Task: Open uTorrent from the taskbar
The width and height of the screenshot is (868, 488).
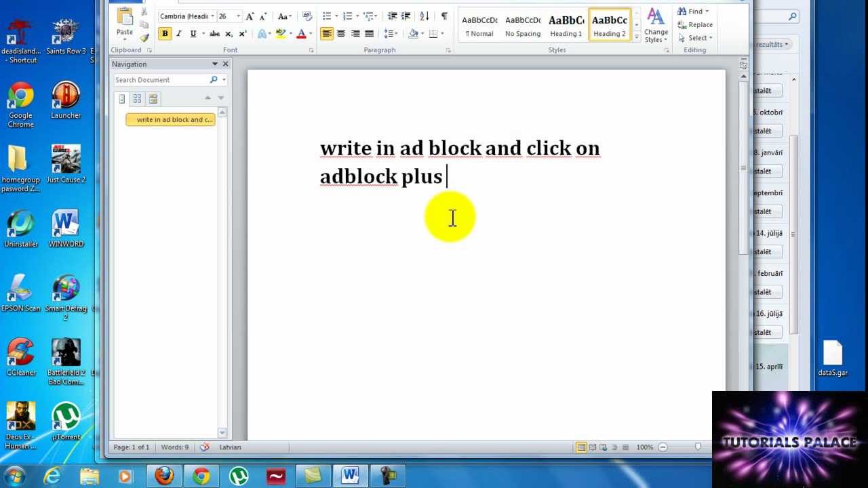Action: click(239, 476)
